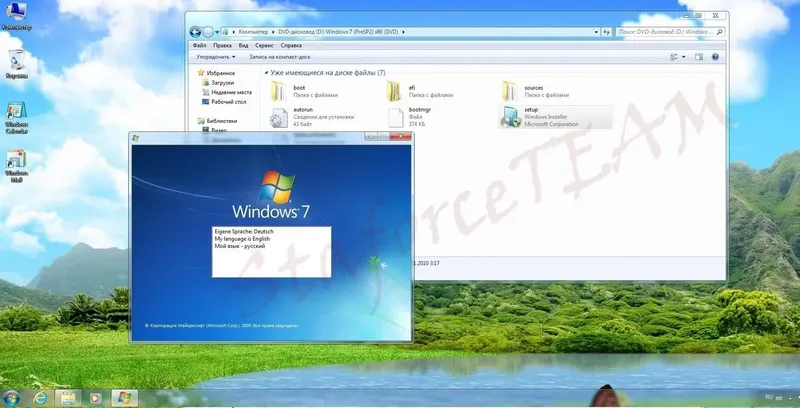Open the Вид menu

click(243, 45)
